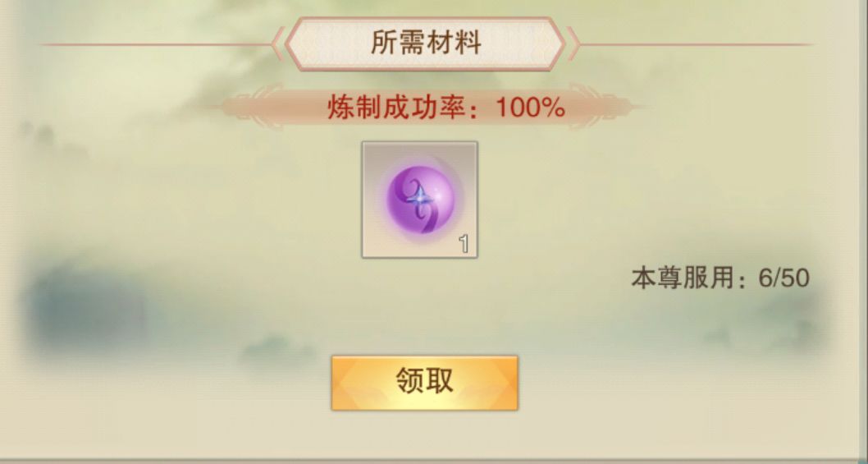Click the 领取 claim button
The height and width of the screenshot is (464, 868).
pyautogui.click(x=425, y=383)
